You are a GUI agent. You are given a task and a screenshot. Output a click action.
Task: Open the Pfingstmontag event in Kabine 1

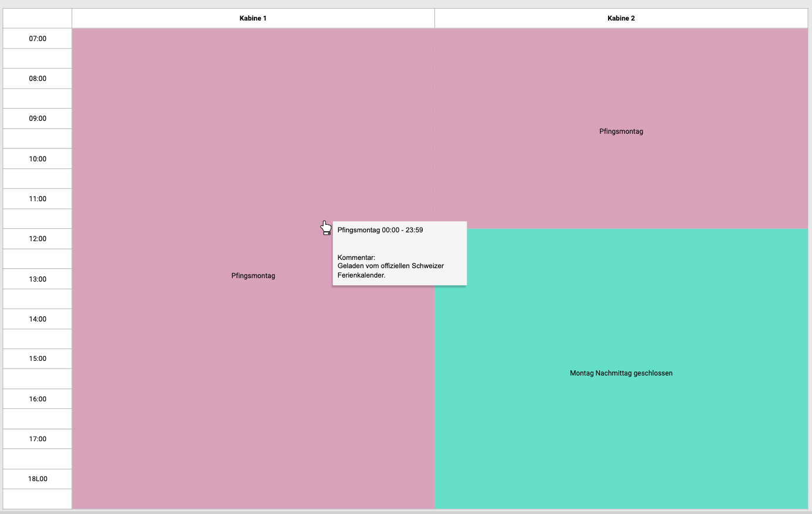[253, 276]
